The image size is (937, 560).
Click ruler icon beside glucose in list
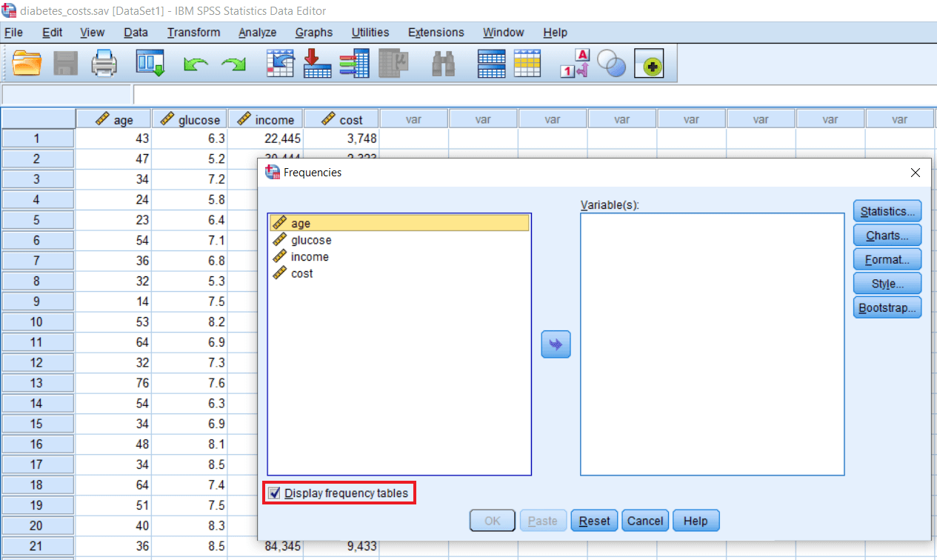(x=279, y=240)
